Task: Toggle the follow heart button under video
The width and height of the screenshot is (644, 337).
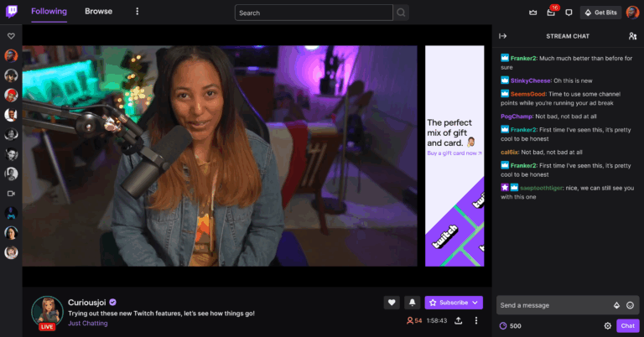Action: coord(392,303)
